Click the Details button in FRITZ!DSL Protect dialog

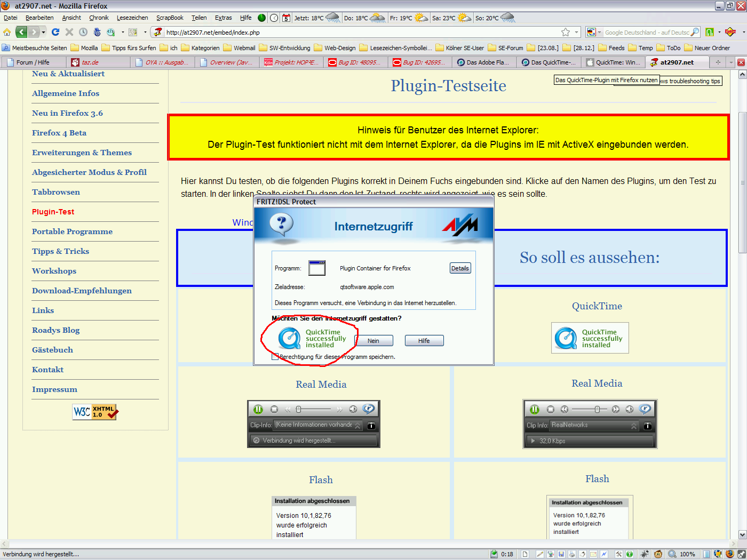[460, 268]
